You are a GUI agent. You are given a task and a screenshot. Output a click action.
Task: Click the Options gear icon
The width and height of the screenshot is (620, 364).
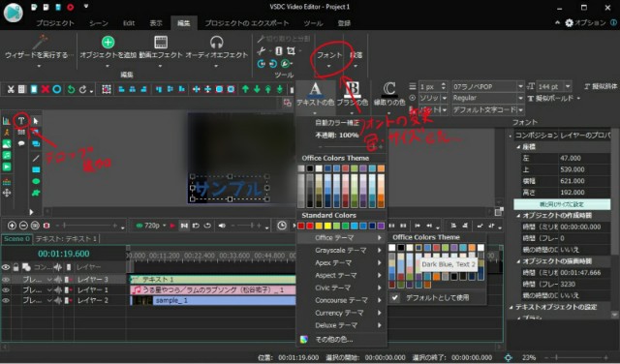pyautogui.click(x=569, y=23)
